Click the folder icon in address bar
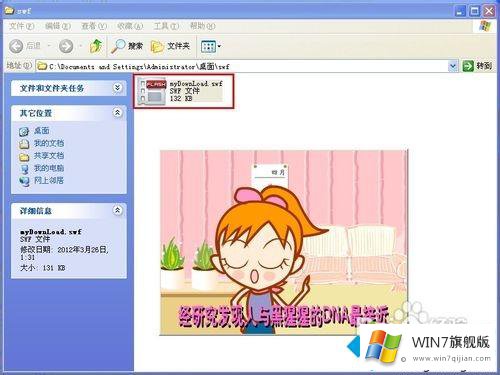500x375 pixels. point(42,66)
